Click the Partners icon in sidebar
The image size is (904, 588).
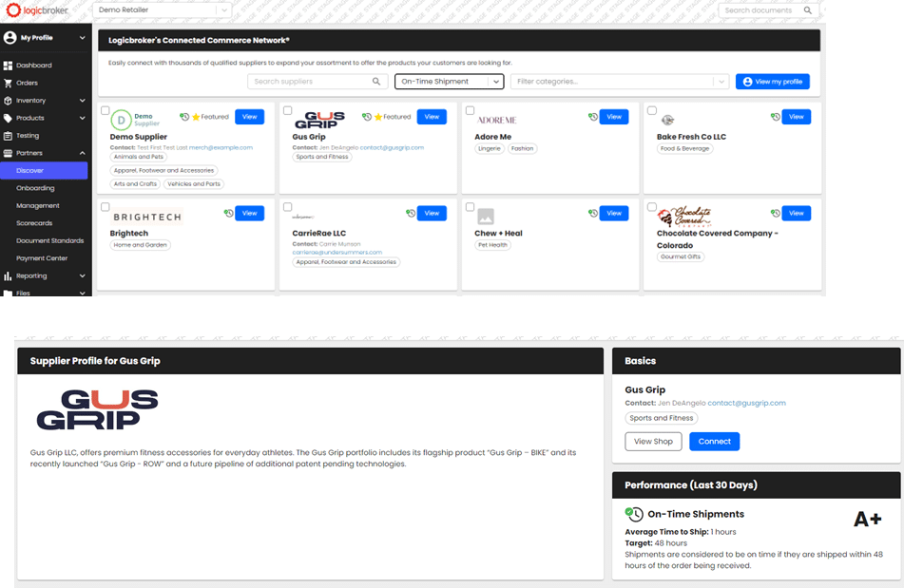pyautogui.click(x=8, y=153)
